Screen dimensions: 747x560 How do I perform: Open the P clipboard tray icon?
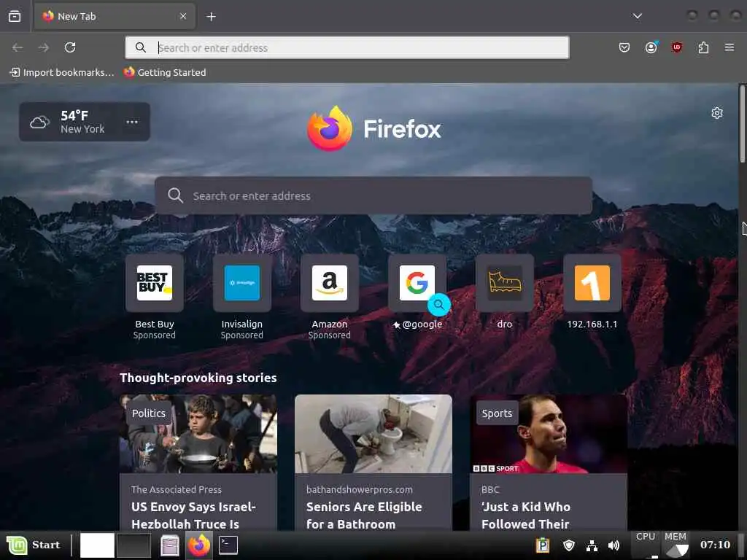point(543,545)
